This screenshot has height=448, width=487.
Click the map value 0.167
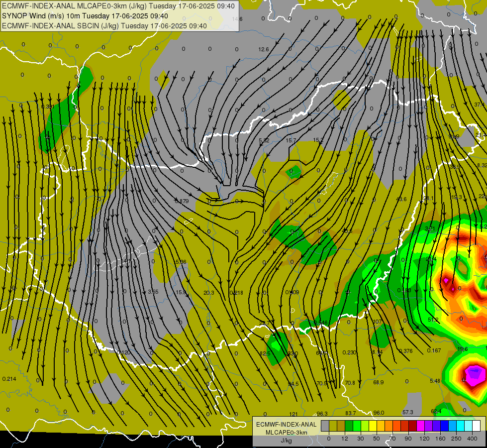[x=434, y=350]
